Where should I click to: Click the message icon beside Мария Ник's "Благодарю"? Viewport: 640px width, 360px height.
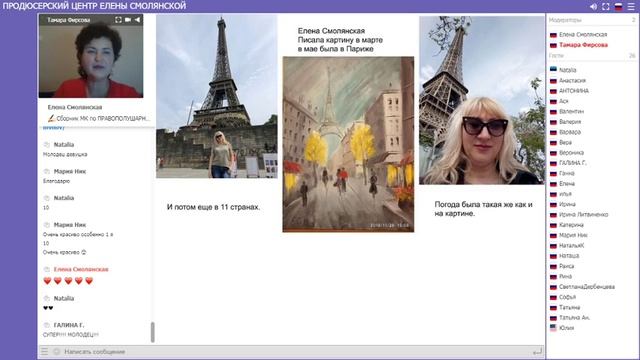(47, 171)
